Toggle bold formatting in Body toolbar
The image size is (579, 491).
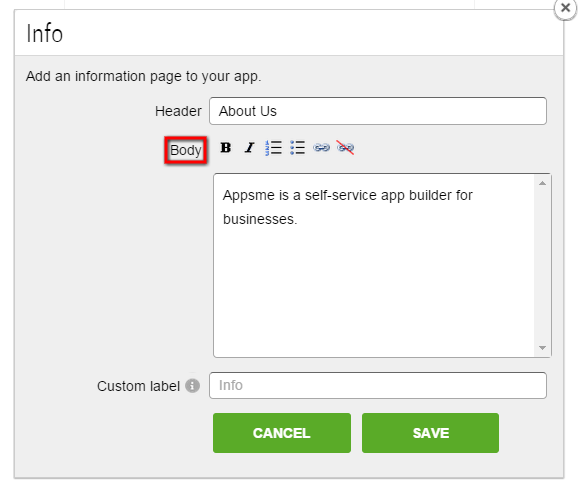226,148
